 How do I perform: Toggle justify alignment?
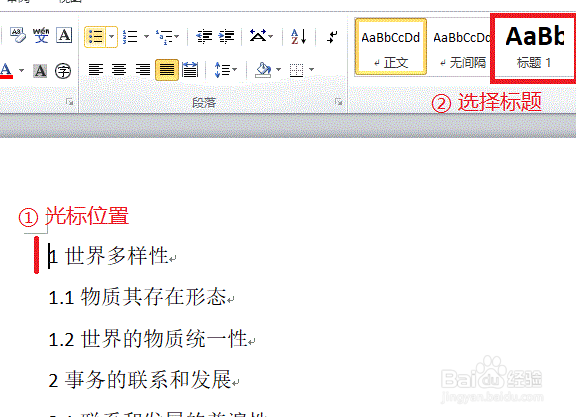point(167,70)
